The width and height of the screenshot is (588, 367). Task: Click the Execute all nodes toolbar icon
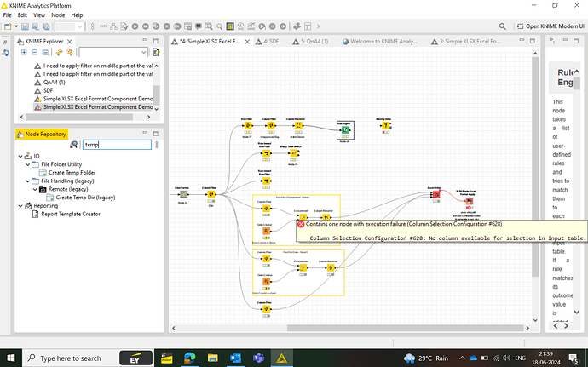[x=146, y=26]
